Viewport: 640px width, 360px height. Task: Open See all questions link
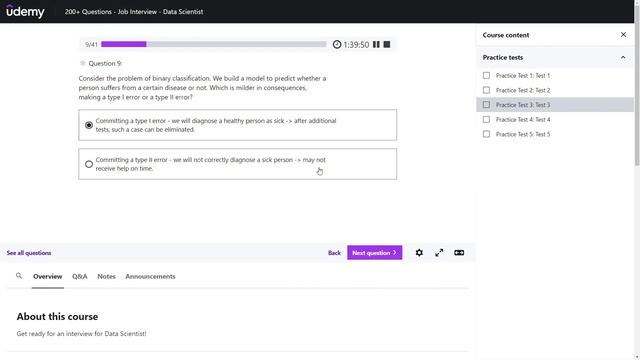click(x=29, y=253)
